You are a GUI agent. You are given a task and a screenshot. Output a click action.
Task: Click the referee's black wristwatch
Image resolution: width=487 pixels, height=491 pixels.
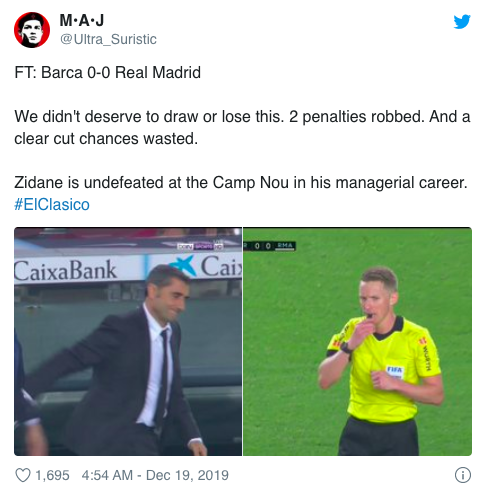[346, 349]
